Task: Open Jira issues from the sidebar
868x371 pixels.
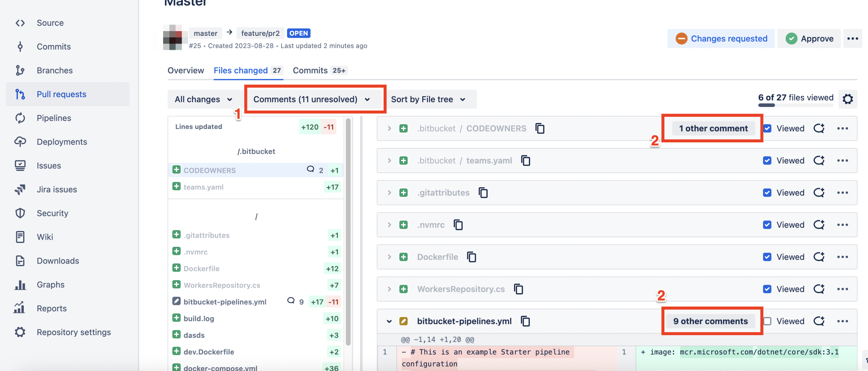Action: click(56, 189)
